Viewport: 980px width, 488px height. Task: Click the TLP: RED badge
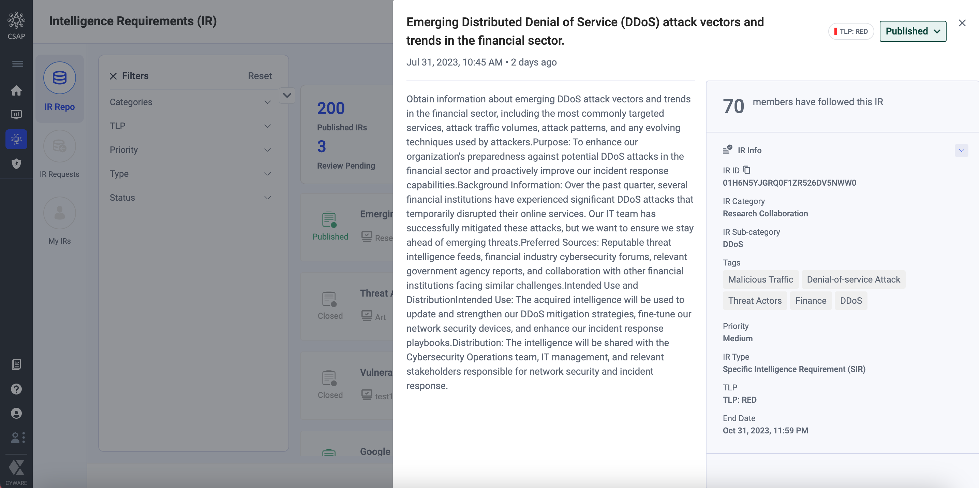[x=851, y=32]
